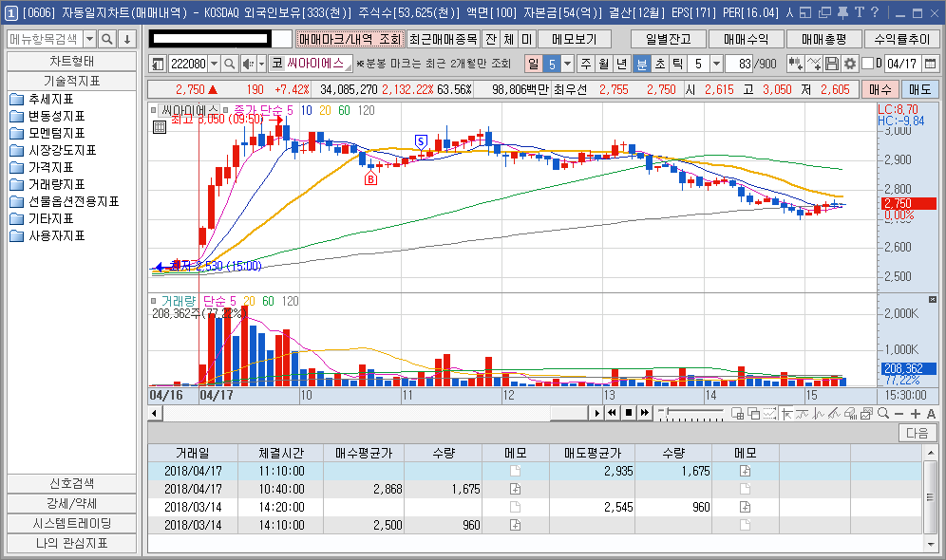Click the eraser delete-all drawings icon

850,414
